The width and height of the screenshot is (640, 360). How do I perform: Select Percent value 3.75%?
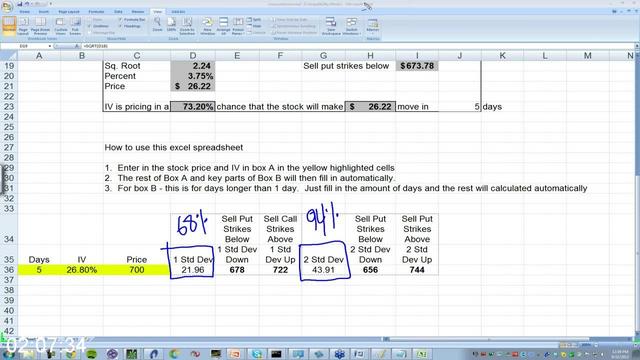click(x=193, y=76)
